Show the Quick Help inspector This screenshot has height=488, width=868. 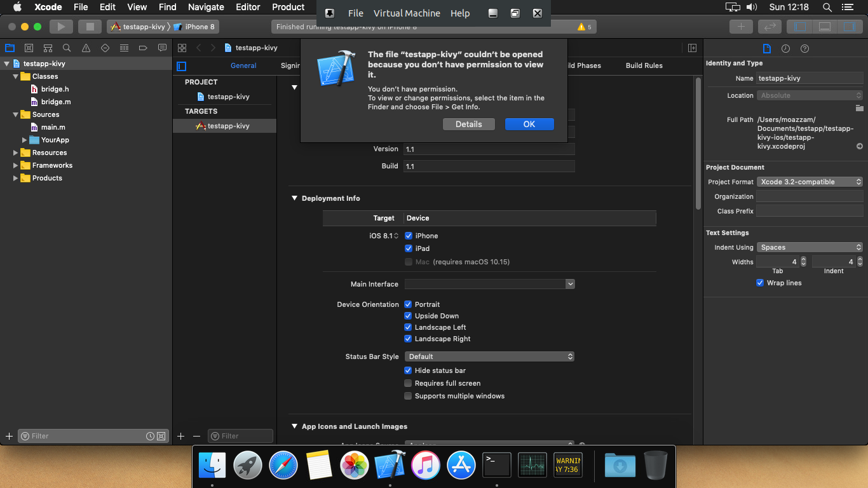pyautogui.click(x=804, y=48)
